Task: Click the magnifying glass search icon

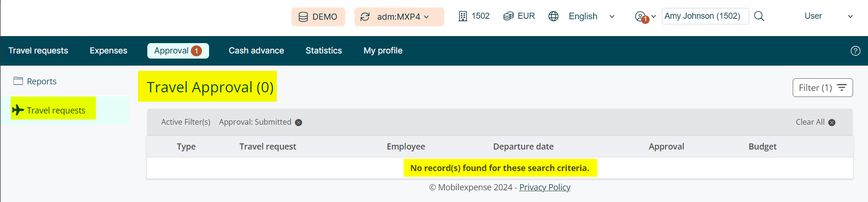Action: pyautogui.click(x=759, y=16)
